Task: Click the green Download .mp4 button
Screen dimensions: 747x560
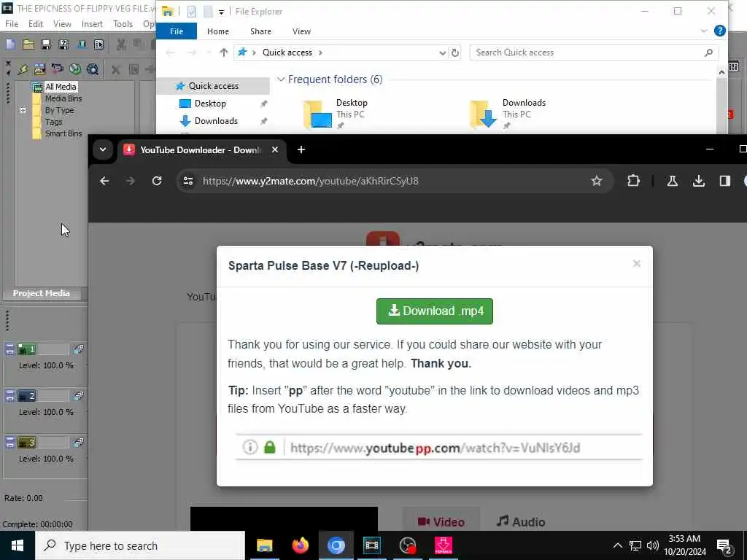Action: [x=435, y=311]
